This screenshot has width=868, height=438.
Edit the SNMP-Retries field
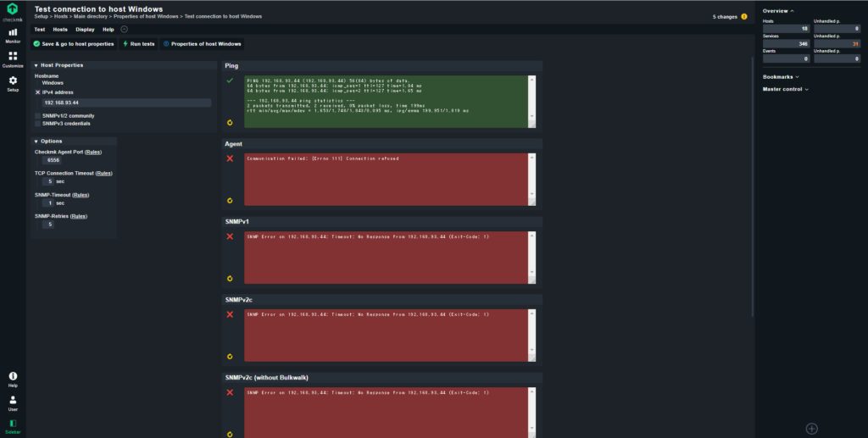click(48, 225)
